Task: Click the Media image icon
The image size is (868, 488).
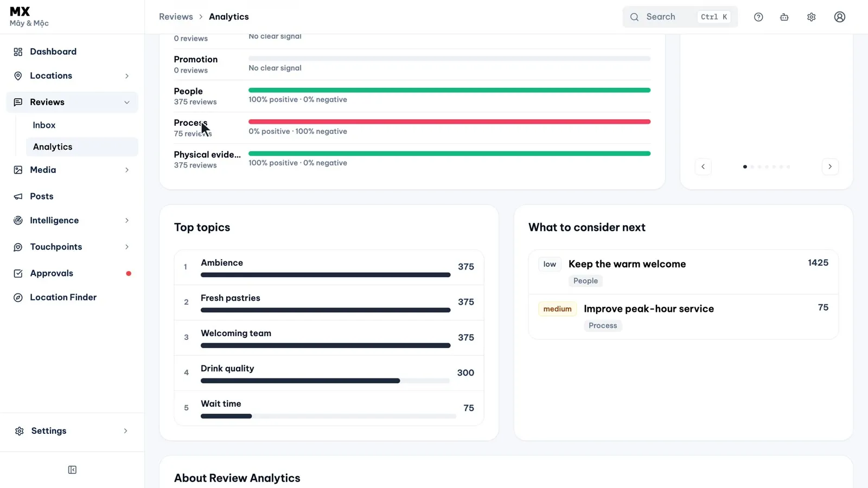Action: pos(18,170)
